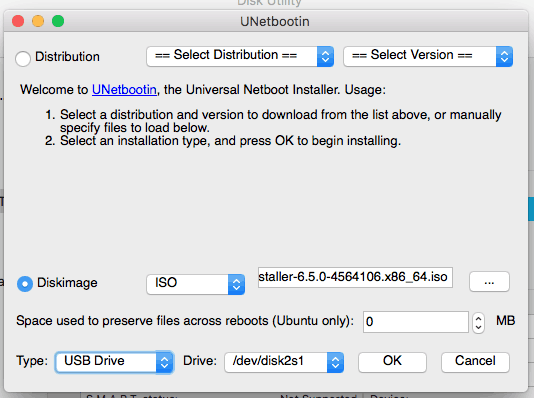Open the Select Distribution dropdown
Screen dimensions: 534x398
(x=240, y=56)
